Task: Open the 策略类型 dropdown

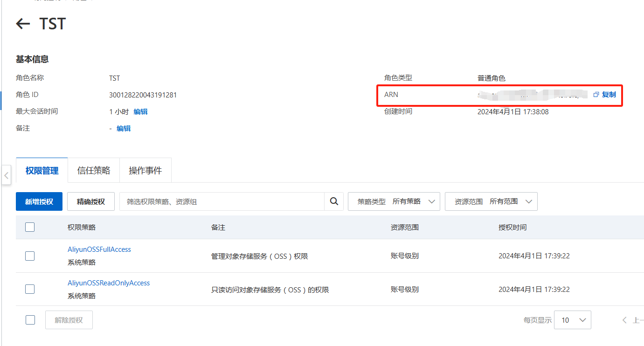Action: point(394,201)
